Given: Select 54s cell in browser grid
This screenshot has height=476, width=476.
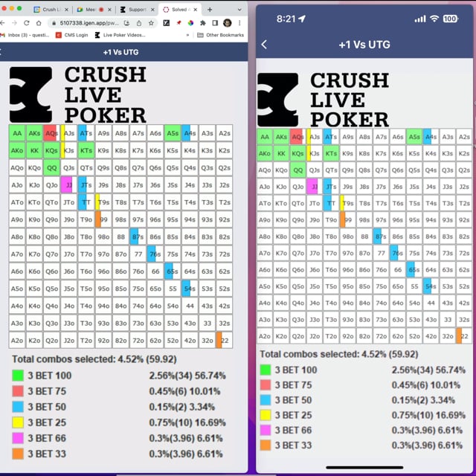Looking at the screenshot, I should (x=190, y=289).
